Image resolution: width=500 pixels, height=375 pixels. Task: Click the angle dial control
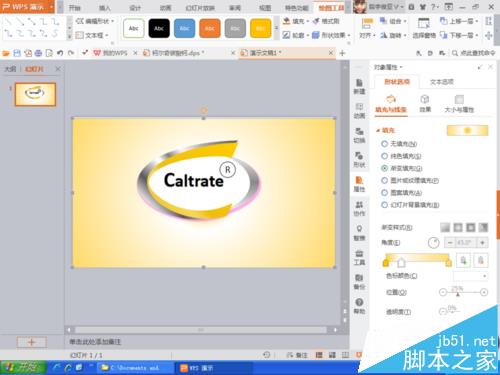click(x=433, y=243)
